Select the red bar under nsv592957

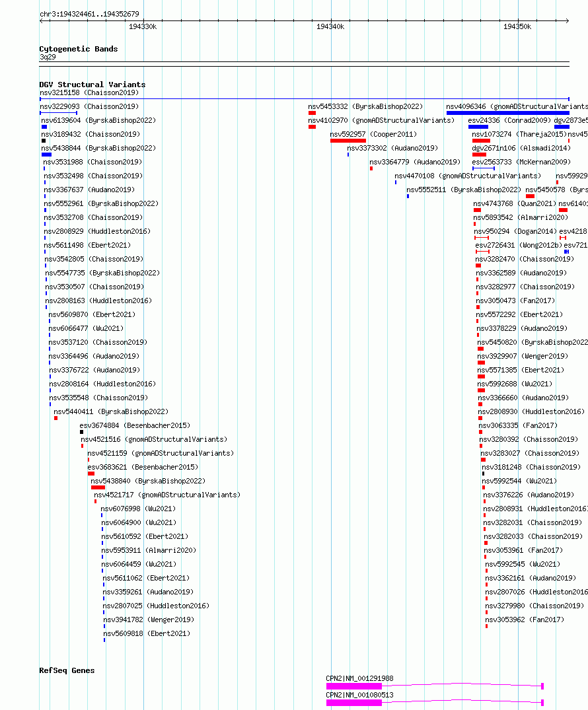348,141
